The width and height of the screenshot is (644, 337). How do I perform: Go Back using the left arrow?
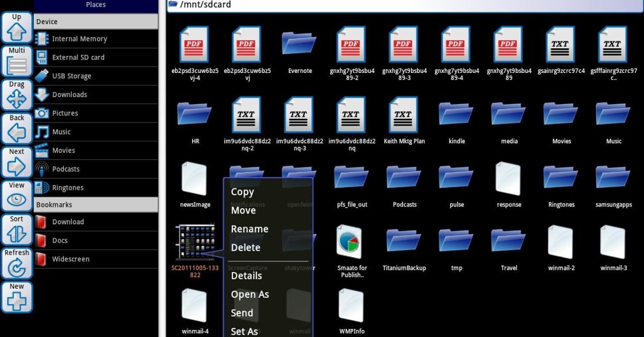[17, 129]
